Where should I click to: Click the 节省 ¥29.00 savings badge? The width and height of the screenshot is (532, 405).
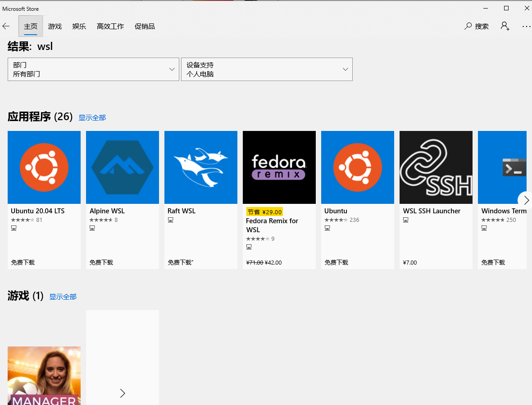point(264,212)
